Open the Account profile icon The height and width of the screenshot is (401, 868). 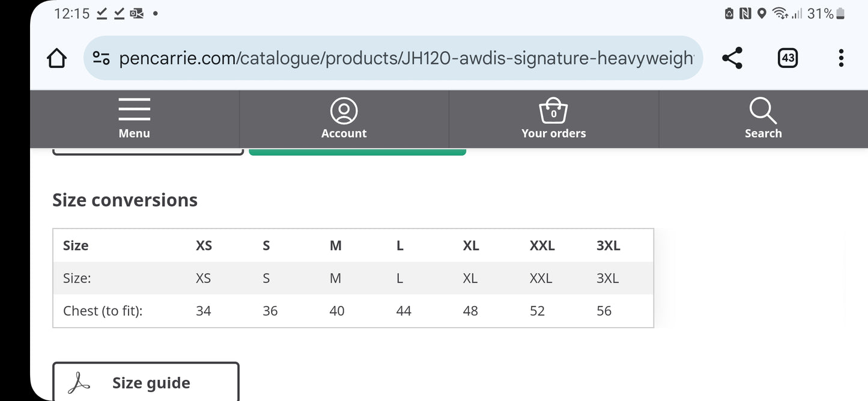tap(344, 111)
